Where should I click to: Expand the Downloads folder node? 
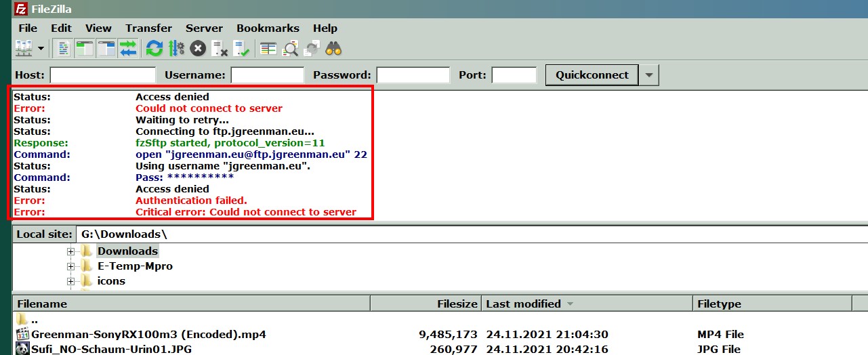pyautogui.click(x=70, y=251)
